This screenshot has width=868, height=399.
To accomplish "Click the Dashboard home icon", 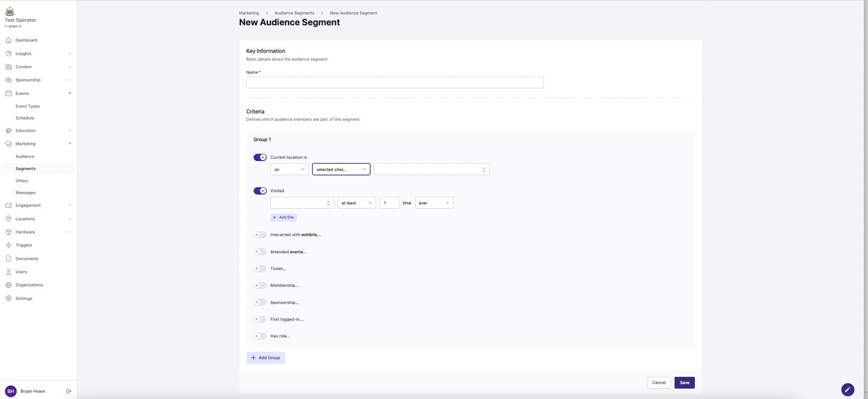I will 9,40.
